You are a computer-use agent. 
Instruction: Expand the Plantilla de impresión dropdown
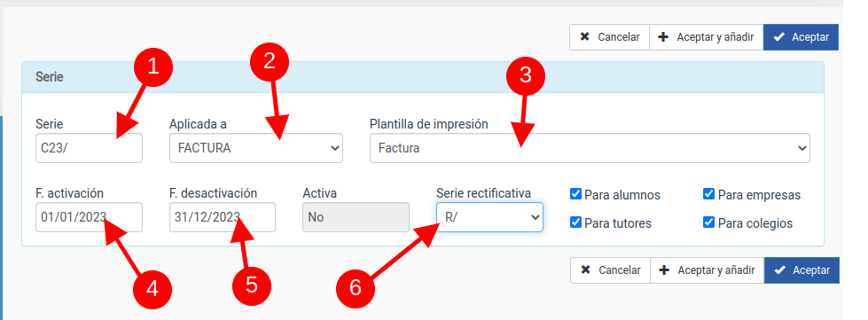(x=590, y=148)
